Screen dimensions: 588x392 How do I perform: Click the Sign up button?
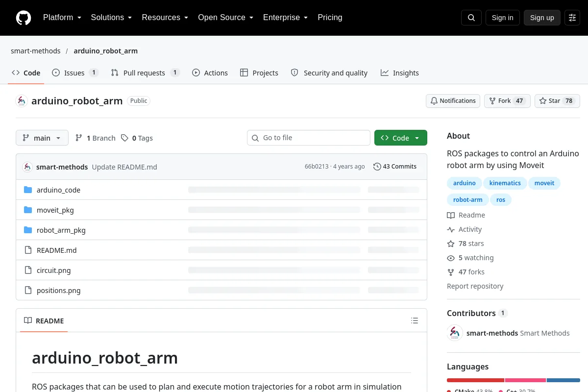[x=542, y=18]
